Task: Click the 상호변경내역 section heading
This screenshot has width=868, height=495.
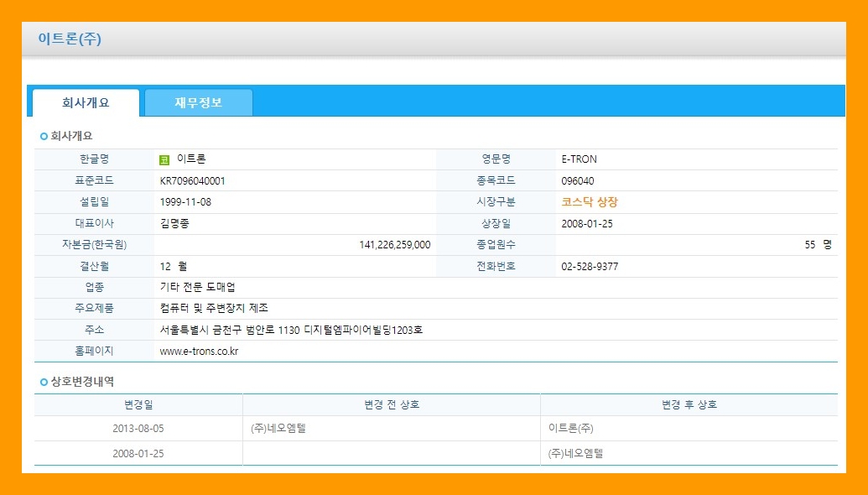Action: point(82,382)
